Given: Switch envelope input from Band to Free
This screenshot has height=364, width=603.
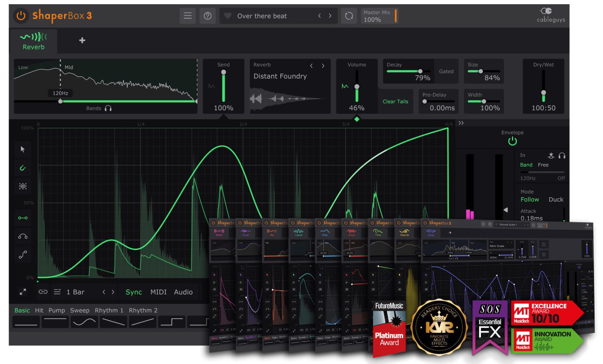Looking at the screenshot, I should (x=543, y=165).
